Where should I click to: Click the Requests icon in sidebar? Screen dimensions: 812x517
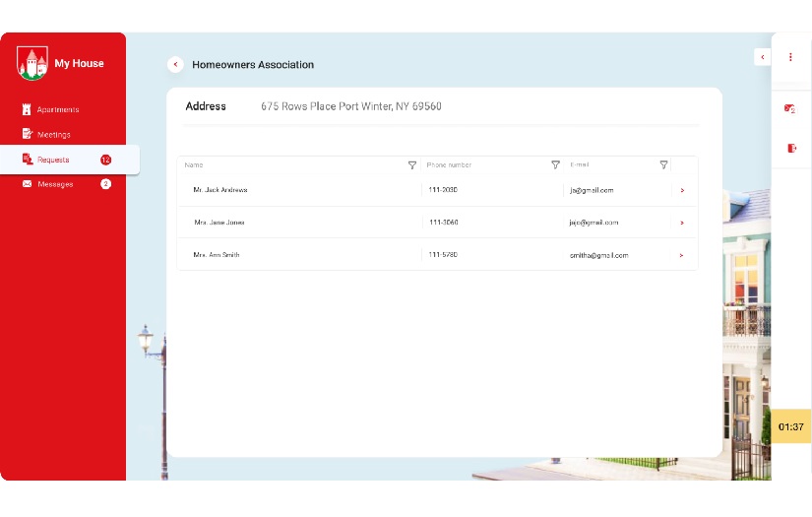pos(27,159)
